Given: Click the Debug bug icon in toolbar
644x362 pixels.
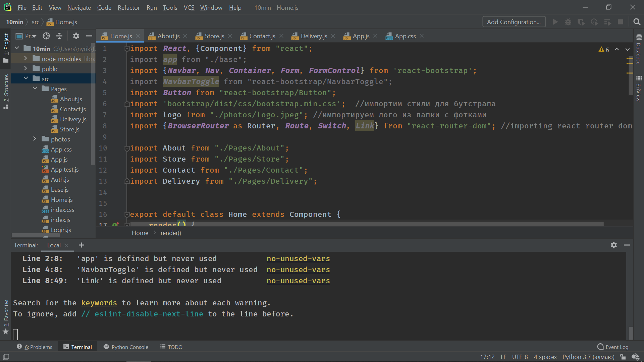Looking at the screenshot, I should pos(568,22).
